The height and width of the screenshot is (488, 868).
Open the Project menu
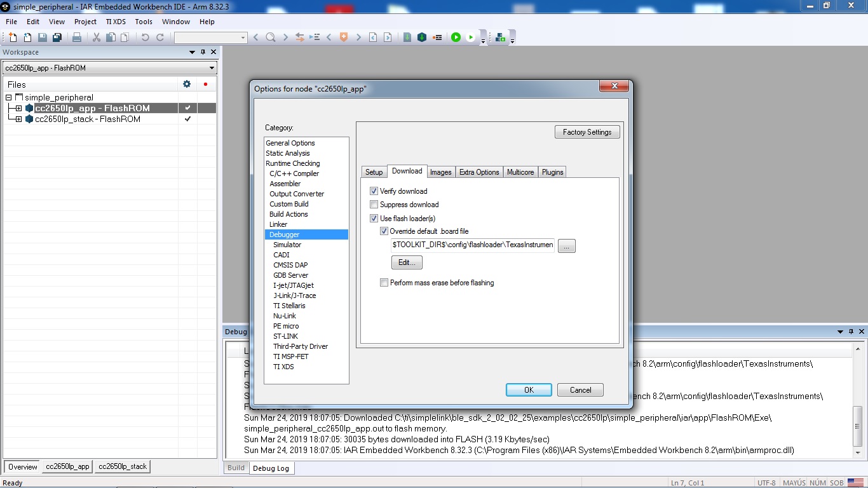(85, 22)
